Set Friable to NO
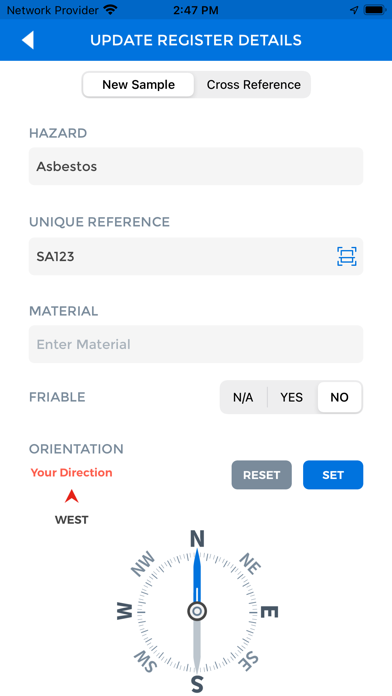The width and height of the screenshot is (392, 696). point(340,397)
